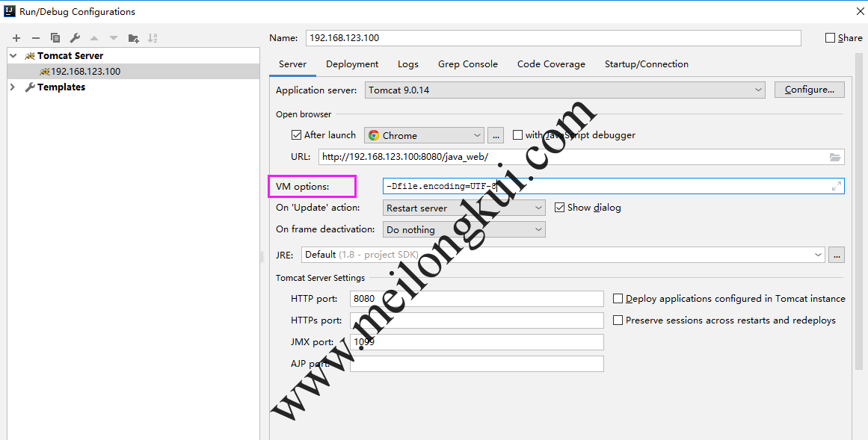This screenshot has width=868, height=440.
Task: Click the Configure... button
Action: pyautogui.click(x=810, y=90)
